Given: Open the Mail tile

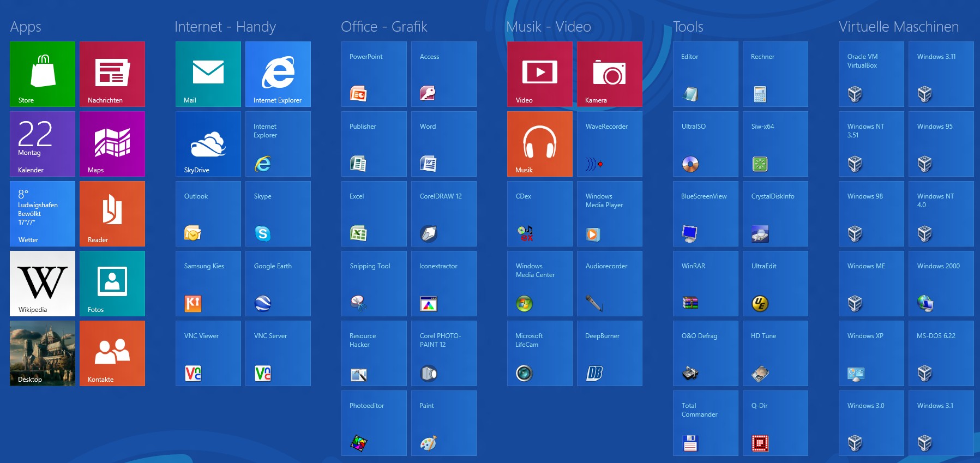Looking at the screenshot, I should (x=208, y=74).
